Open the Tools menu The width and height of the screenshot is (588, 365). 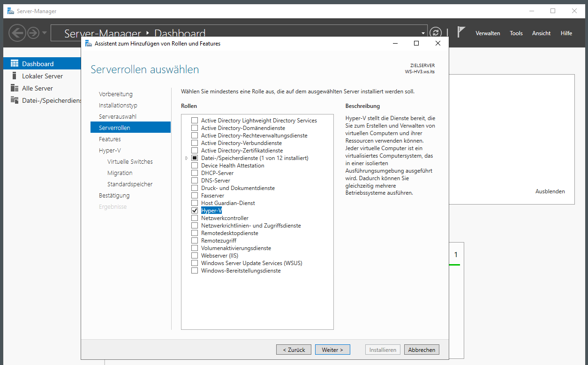click(x=516, y=33)
